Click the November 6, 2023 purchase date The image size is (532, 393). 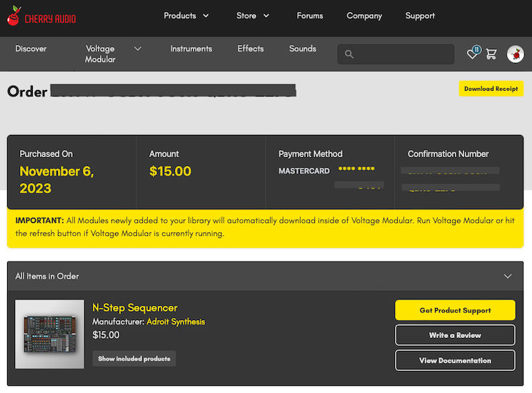point(56,179)
